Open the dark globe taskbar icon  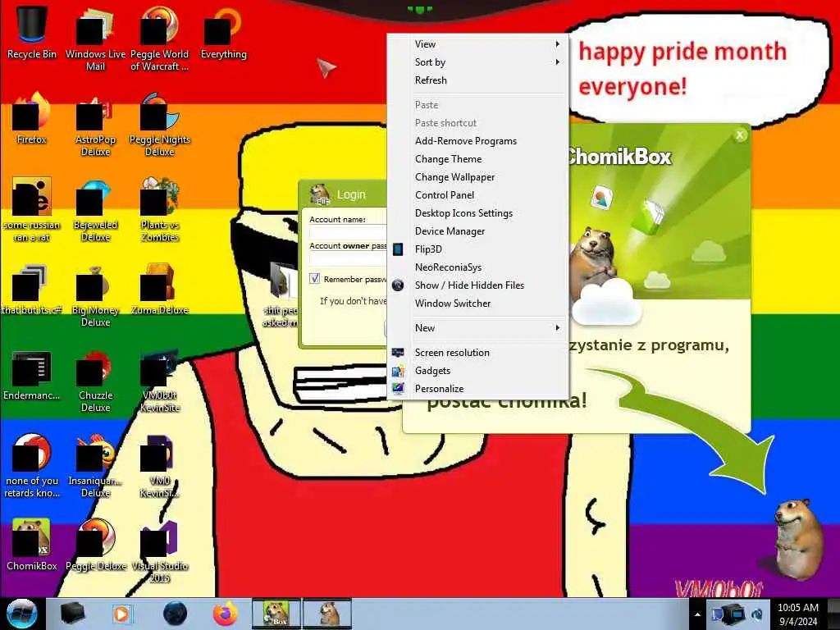point(175,614)
